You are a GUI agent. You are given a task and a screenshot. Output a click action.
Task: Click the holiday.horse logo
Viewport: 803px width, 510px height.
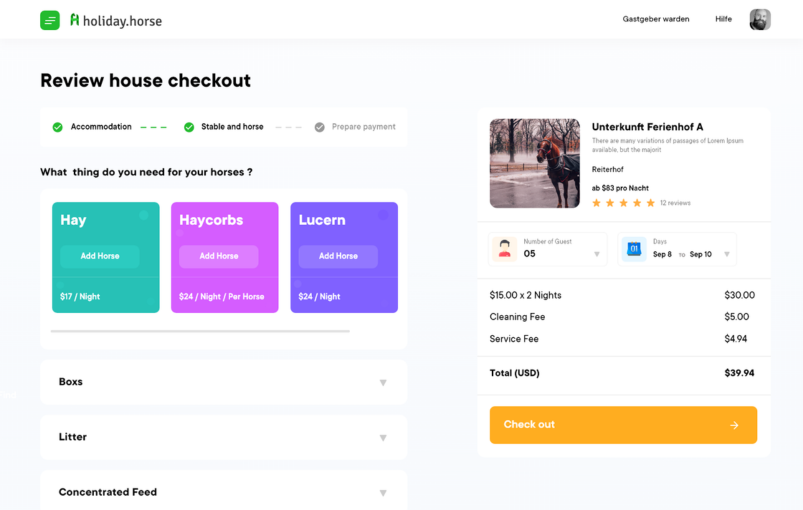point(115,20)
